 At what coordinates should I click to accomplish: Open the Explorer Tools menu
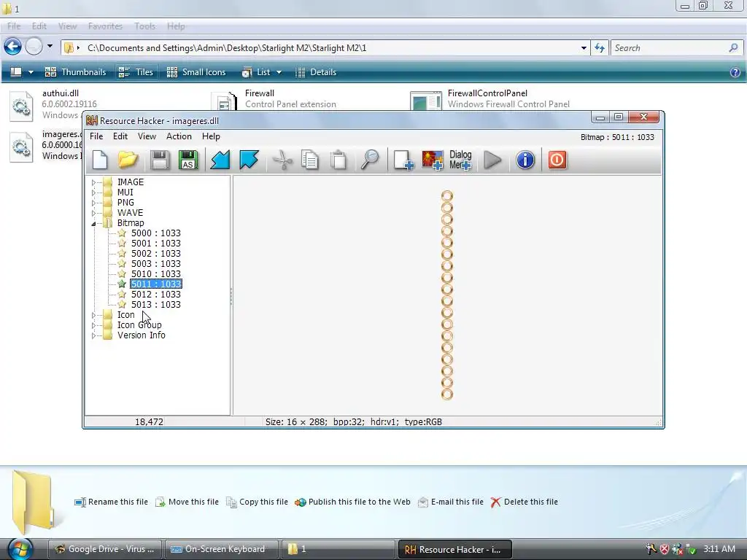145,26
